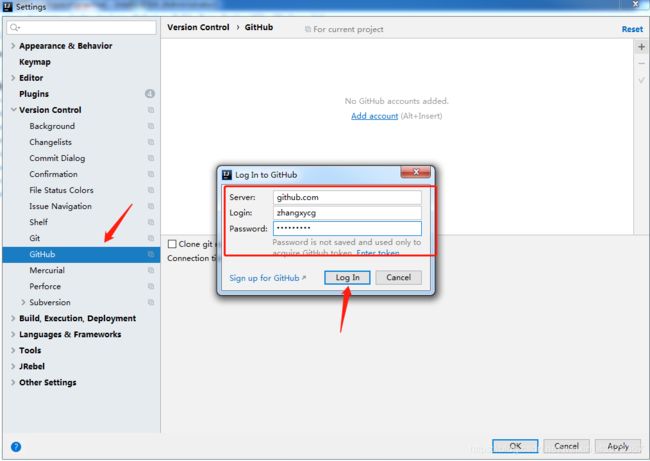
Task: Click the project-level icon next to Confirmation
Action: point(151,174)
